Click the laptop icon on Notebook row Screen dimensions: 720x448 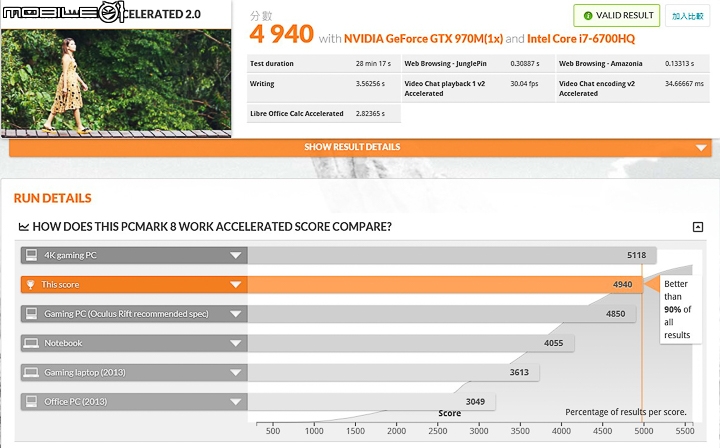tap(31, 343)
